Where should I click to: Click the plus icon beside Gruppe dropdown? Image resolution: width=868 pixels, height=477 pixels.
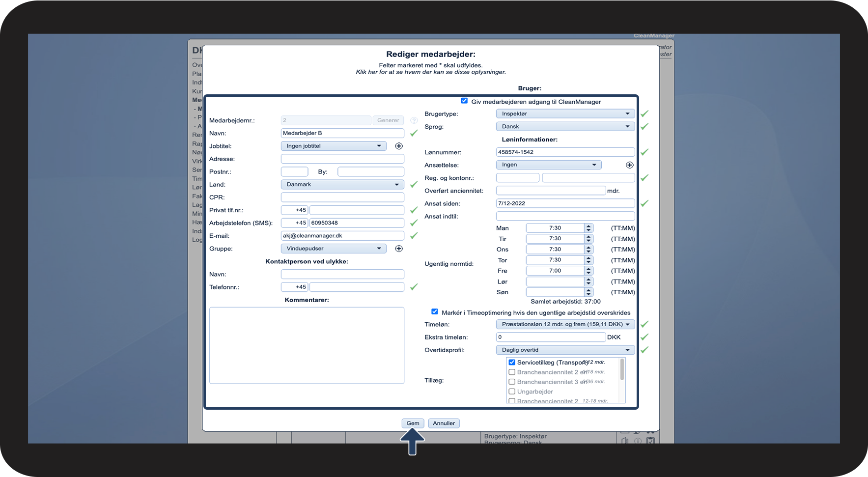pyautogui.click(x=399, y=249)
